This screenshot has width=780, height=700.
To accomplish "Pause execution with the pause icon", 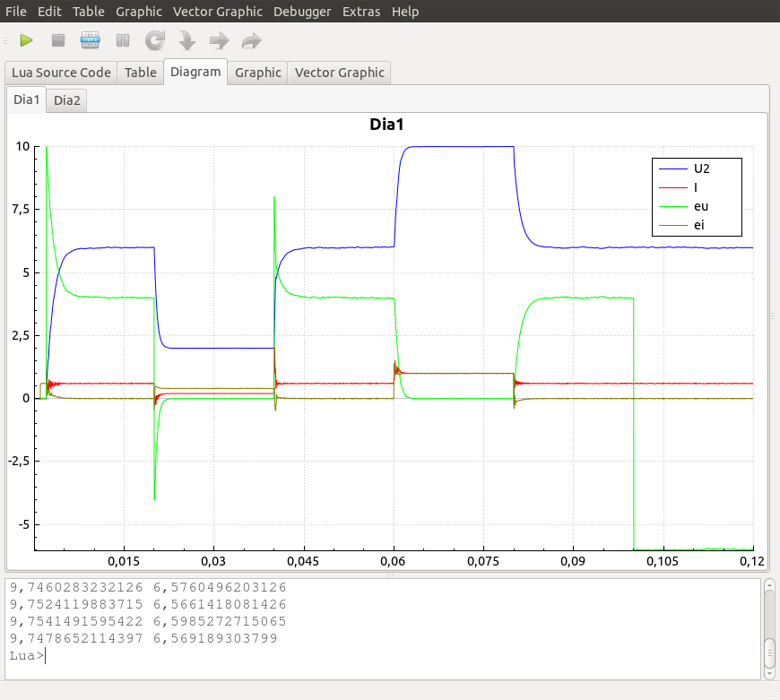I will click(122, 40).
